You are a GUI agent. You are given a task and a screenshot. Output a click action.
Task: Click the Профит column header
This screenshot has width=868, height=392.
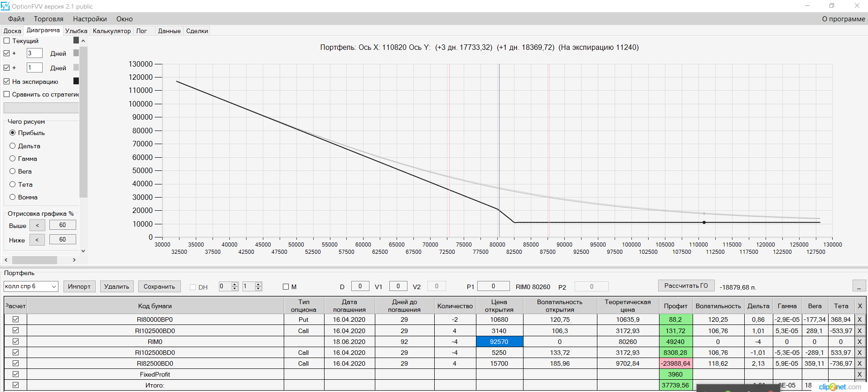coord(675,306)
